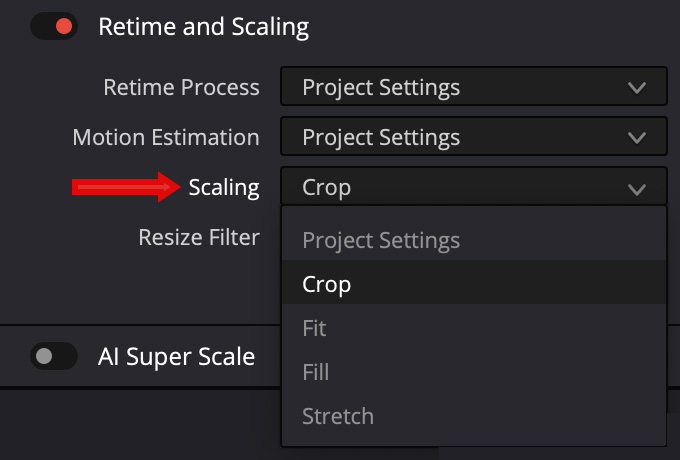Click the Retime Process chevron arrow
The image size is (680, 460).
[637, 88]
